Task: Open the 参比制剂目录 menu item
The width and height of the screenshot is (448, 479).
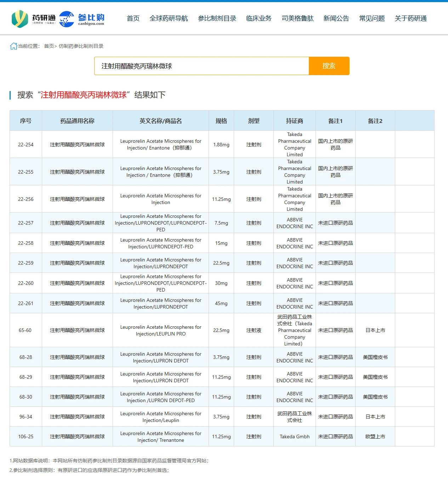Action: click(x=217, y=18)
